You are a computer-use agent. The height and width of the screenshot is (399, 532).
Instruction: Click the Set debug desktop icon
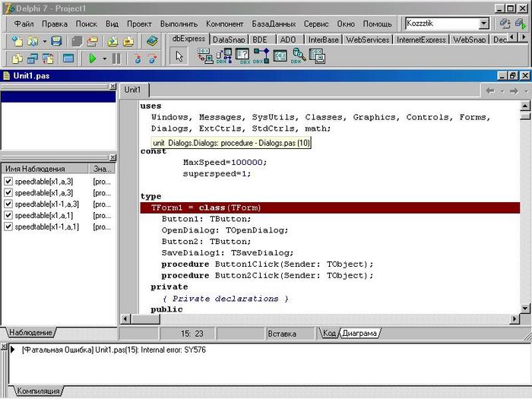[520, 24]
